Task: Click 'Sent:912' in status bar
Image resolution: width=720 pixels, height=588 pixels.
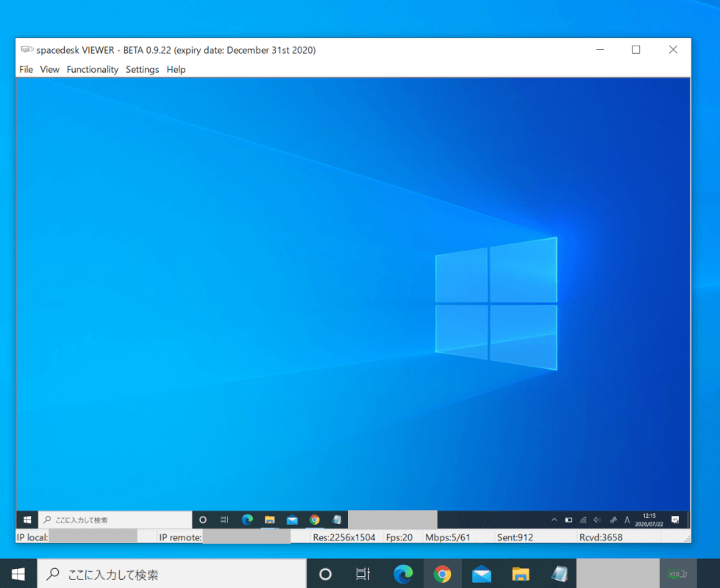Action: click(515, 537)
